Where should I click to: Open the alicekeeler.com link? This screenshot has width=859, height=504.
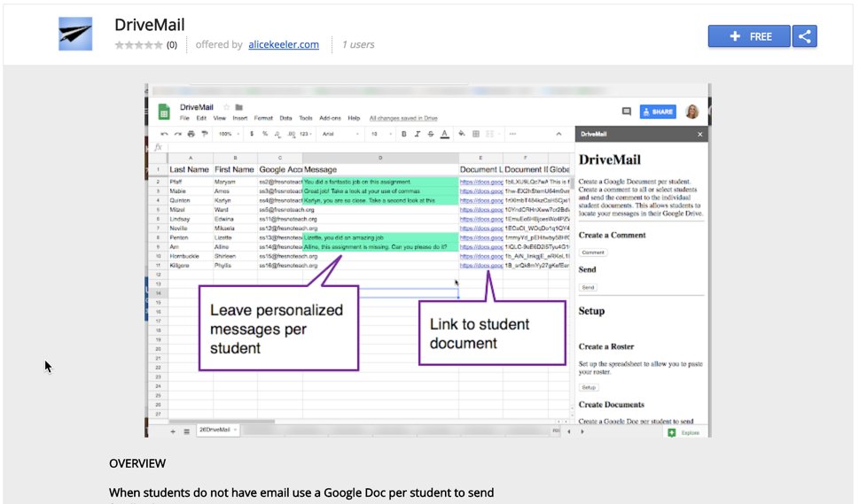pyautogui.click(x=283, y=44)
